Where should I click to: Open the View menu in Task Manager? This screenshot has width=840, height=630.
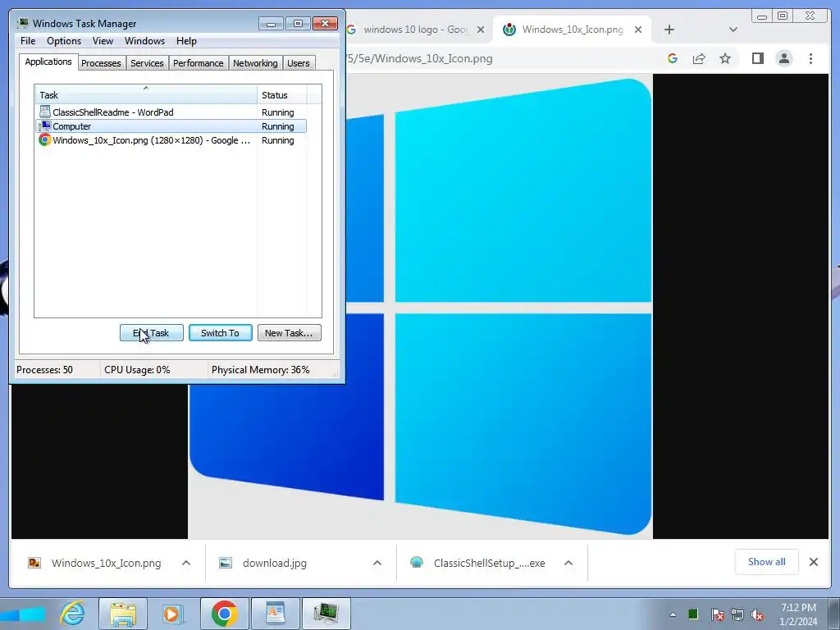[103, 41]
